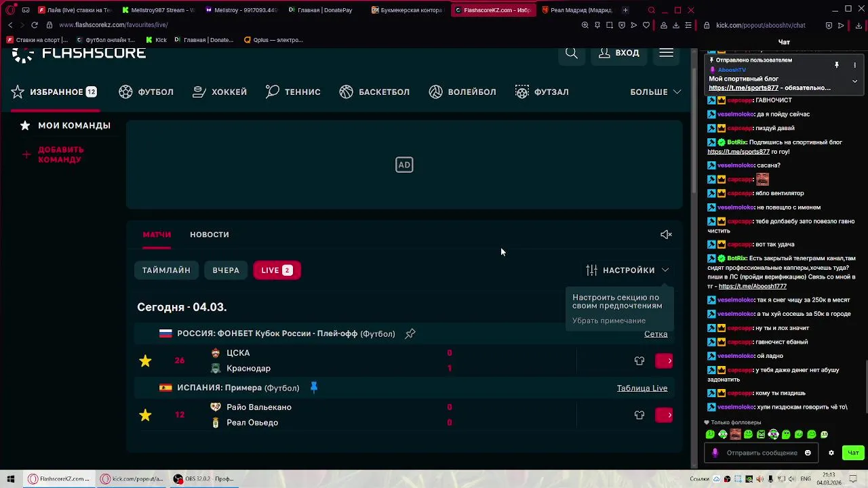Click ДОБАВИТЬ КОМАНДУ link

click(x=54, y=155)
